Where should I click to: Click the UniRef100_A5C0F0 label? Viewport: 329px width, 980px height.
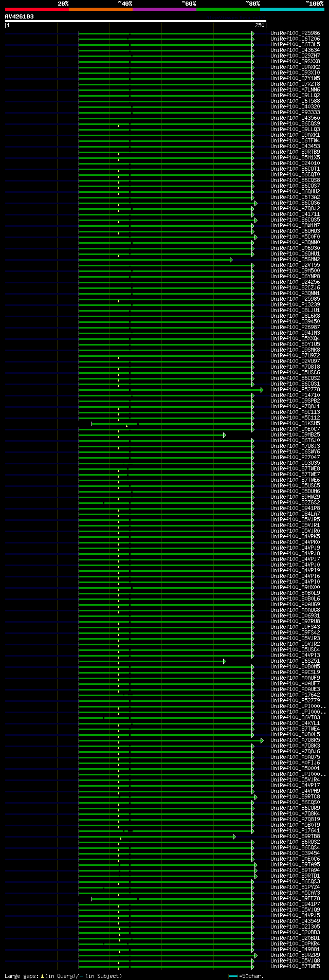point(295,237)
